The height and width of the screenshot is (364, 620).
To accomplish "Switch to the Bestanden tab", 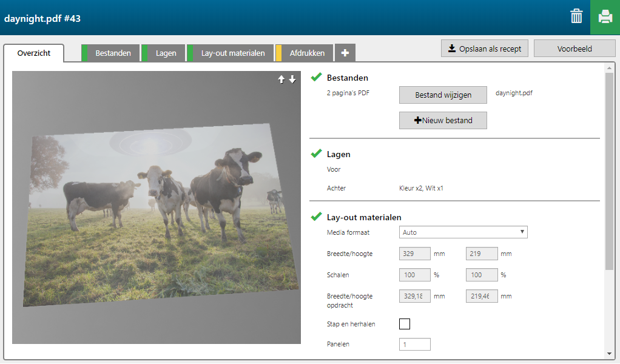I will (113, 53).
